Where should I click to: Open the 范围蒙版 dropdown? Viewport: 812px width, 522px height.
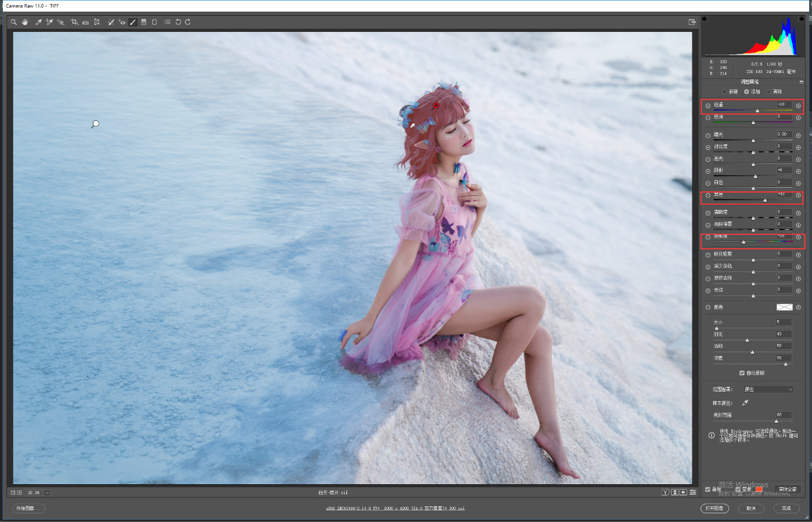pyautogui.click(x=768, y=389)
